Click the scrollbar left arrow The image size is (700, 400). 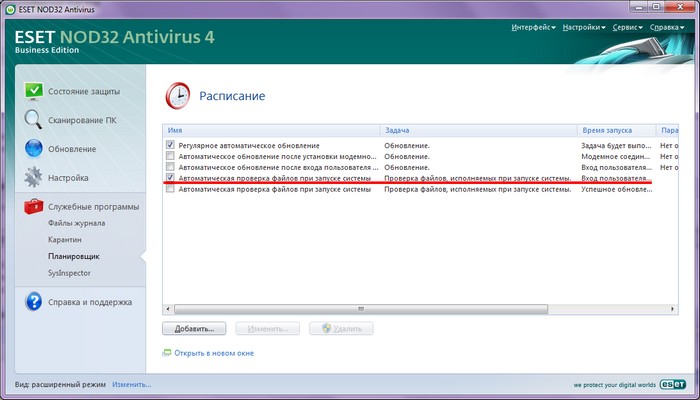pyautogui.click(x=168, y=309)
